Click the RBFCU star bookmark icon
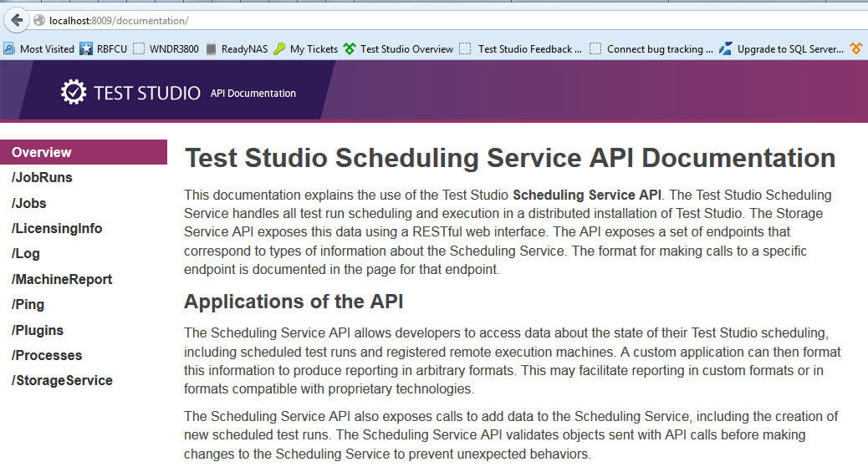This screenshot has width=868, height=472. (x=86, y=48)
